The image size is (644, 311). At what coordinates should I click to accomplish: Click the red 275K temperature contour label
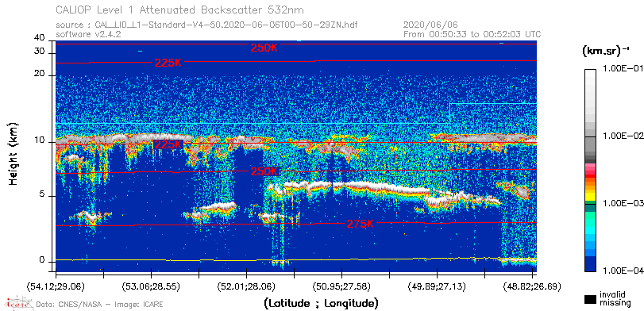[361, 224]
